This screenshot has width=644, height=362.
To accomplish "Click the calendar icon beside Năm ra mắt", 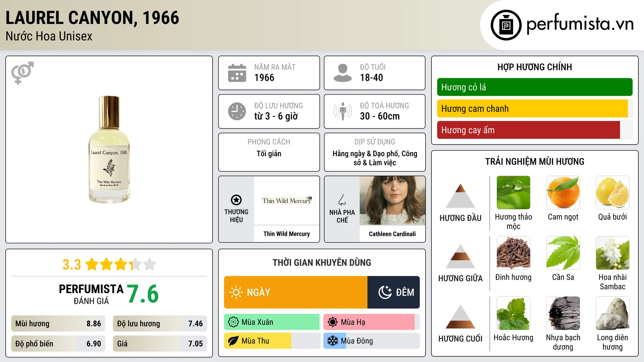I will click(237, 73).
